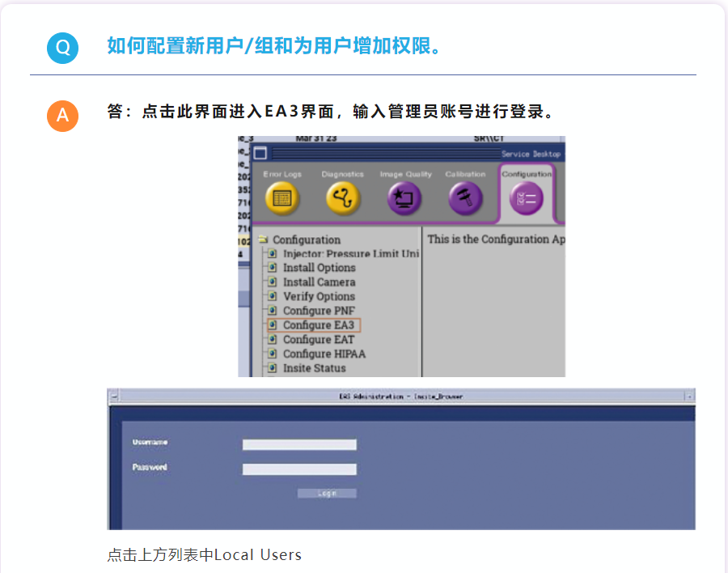Image resolution: width=728 pixels, height=573 pixels.
Task: Select the Calibration caliper icon
Action: click(x=465, y=198)
